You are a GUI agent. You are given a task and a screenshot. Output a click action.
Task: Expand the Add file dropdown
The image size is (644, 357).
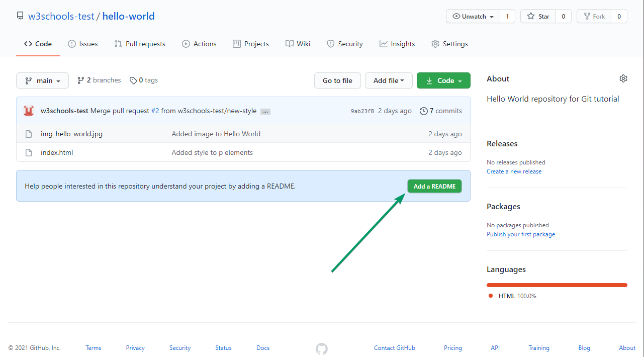coord(389,80)
